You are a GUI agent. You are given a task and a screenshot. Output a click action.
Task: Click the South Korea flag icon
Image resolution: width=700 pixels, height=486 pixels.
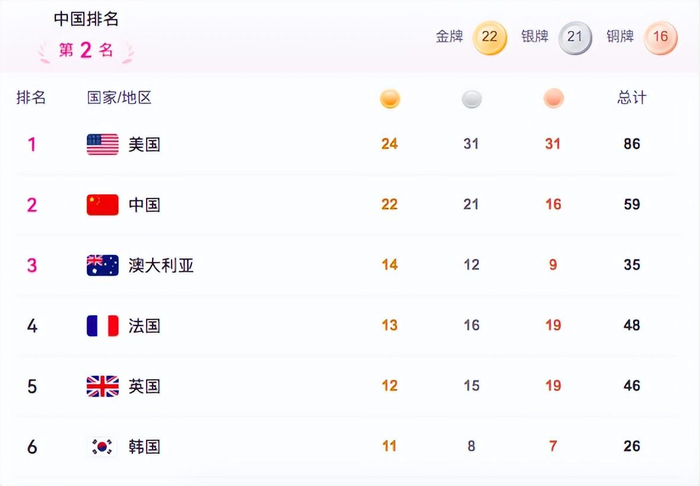tap(102, 447)
